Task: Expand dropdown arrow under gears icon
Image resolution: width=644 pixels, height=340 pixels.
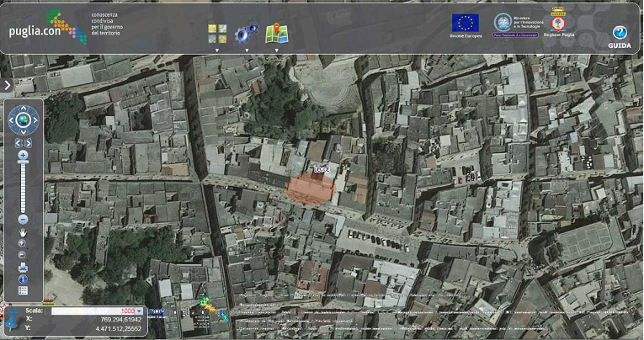Action: [x=247, y=50]
